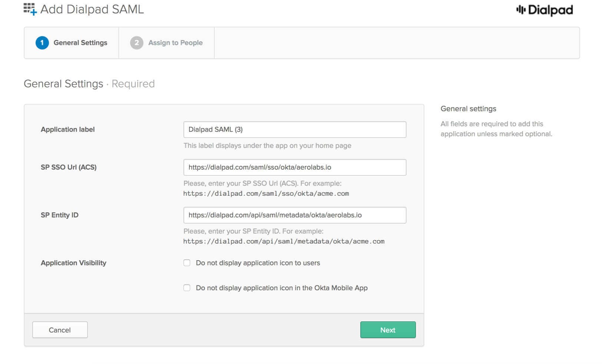Click the SP SSO Url example text
602x364 pixels.
pos(266,193)
